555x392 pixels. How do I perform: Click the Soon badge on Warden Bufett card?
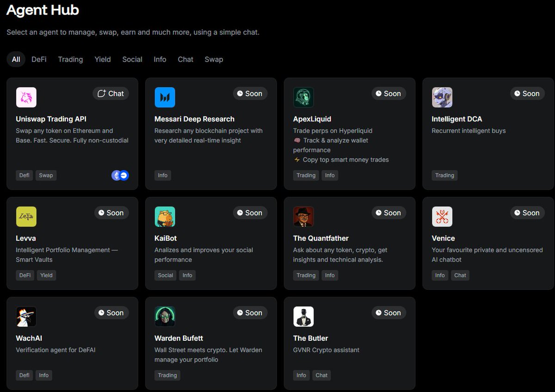click(250, 312)
